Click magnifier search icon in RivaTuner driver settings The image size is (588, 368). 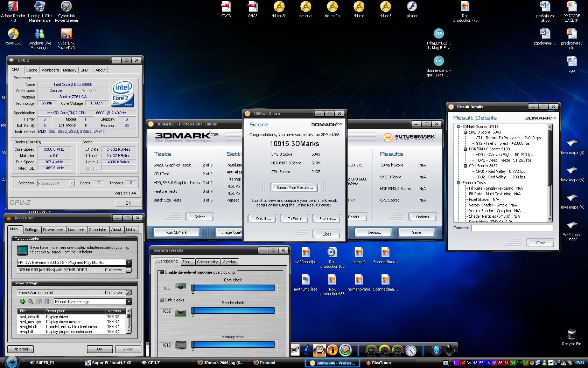[31, 301]
